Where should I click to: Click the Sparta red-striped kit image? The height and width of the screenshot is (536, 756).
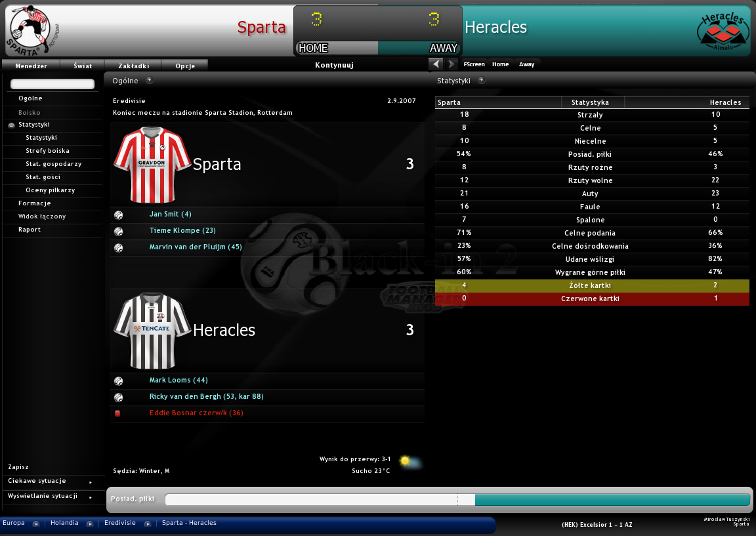(152, 165)
